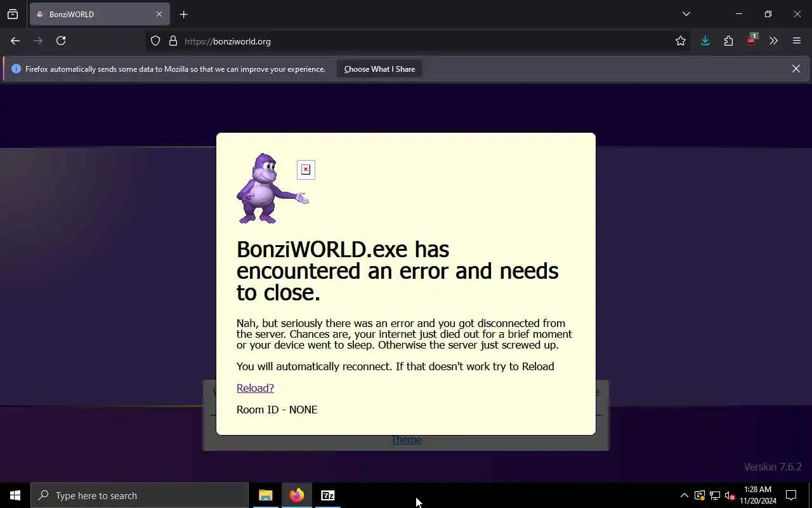Show hidden system tray icons
This screenshot has height=508, width=812.
(x=684, y=495)
